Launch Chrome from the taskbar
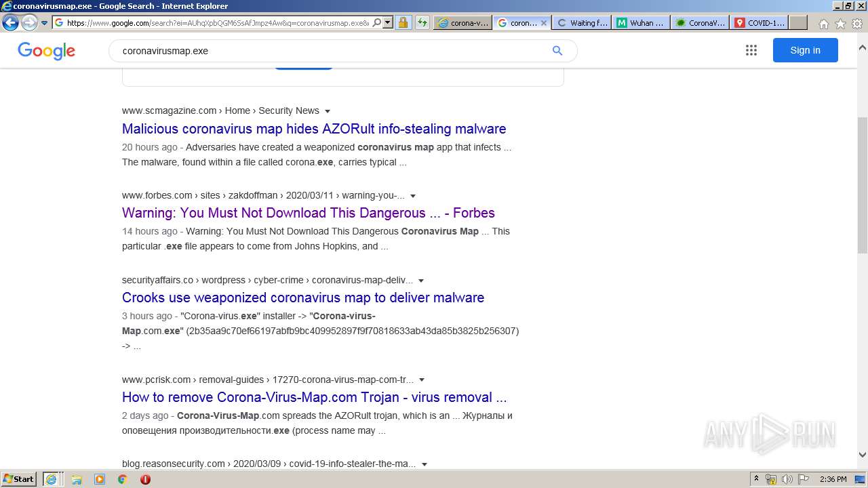Image resolution: width=868 pixels, height=488 pixels. tap(123, 479)
